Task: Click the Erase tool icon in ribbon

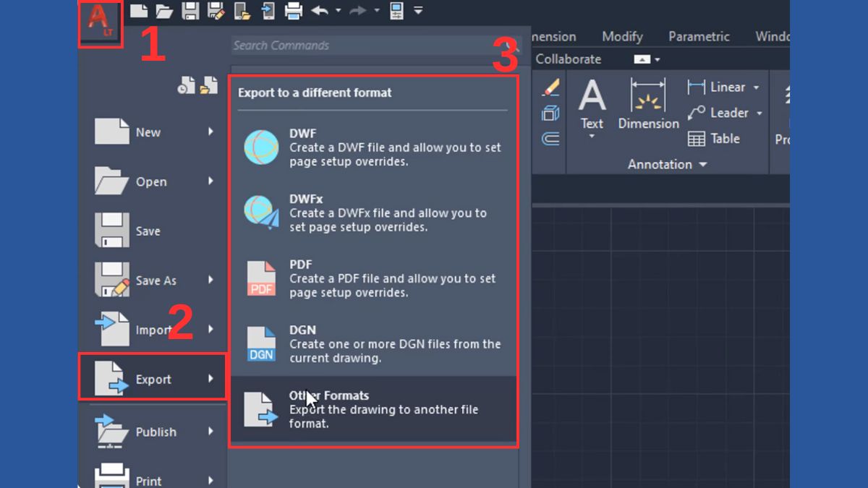Action: point(550,88)
